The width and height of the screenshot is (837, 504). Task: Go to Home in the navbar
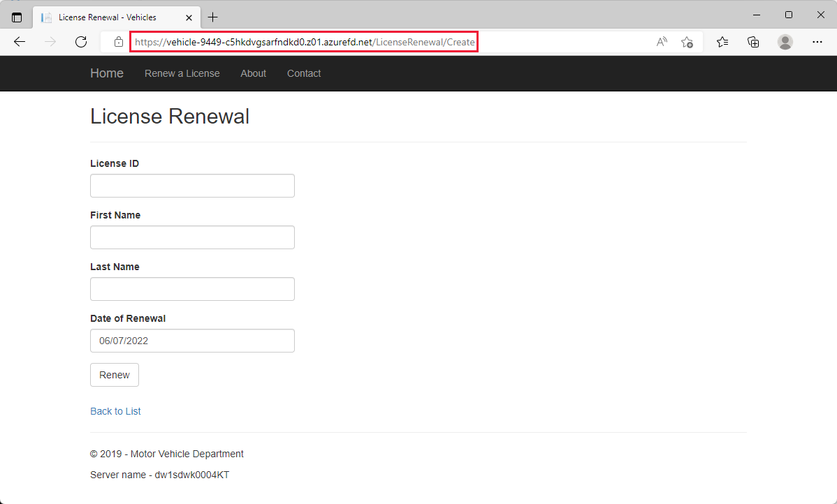click(x=107, y=73)
